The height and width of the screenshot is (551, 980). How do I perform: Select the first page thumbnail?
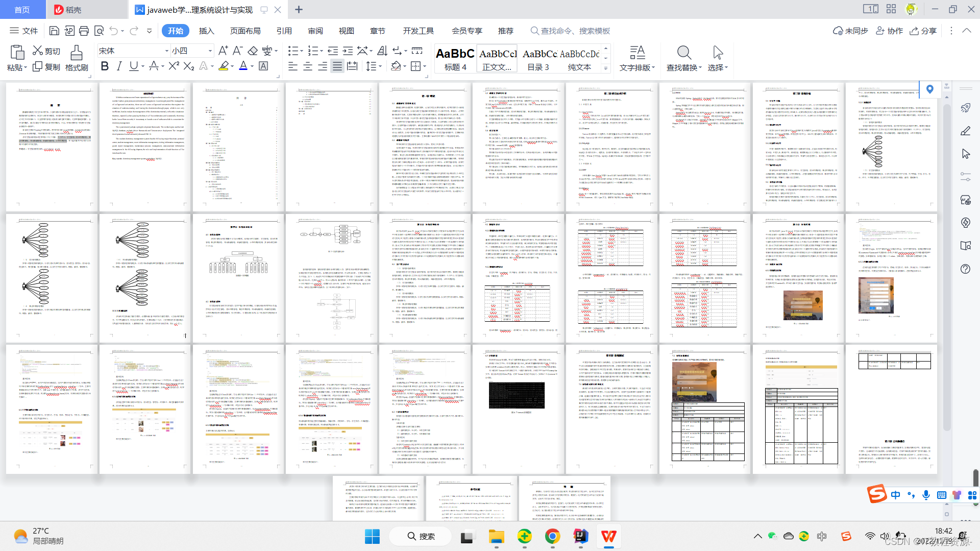(52, 147)
